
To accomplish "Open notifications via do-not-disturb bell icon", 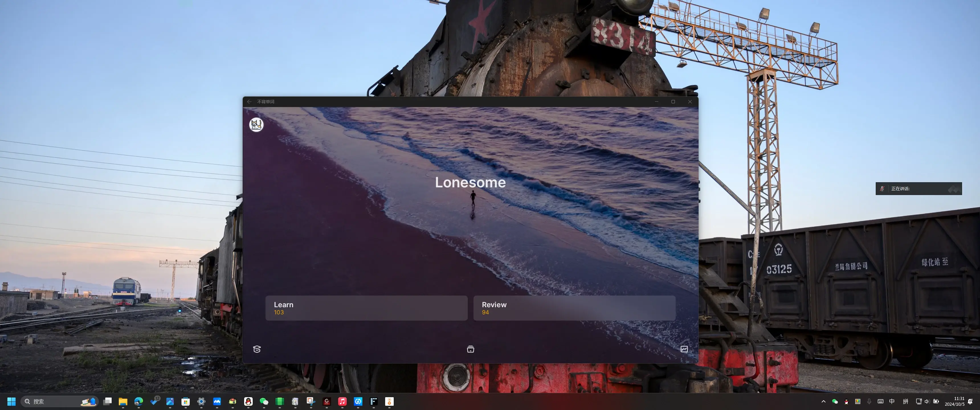I will [x=971, y=401].
